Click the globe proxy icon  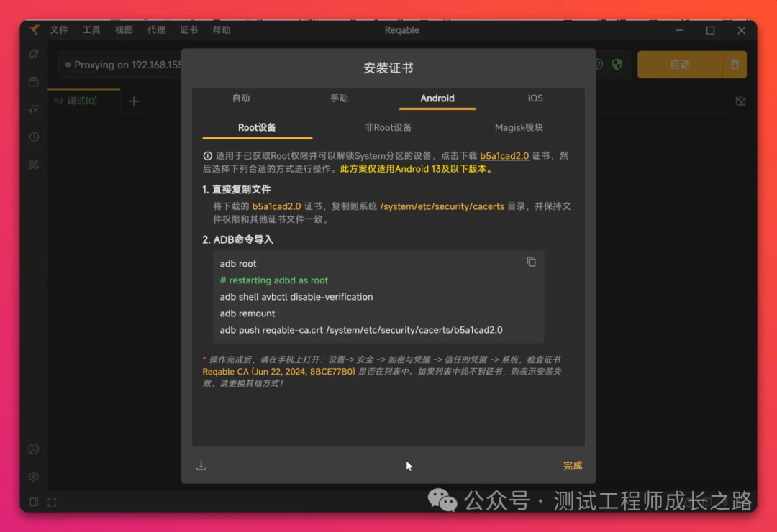point(599,65)
